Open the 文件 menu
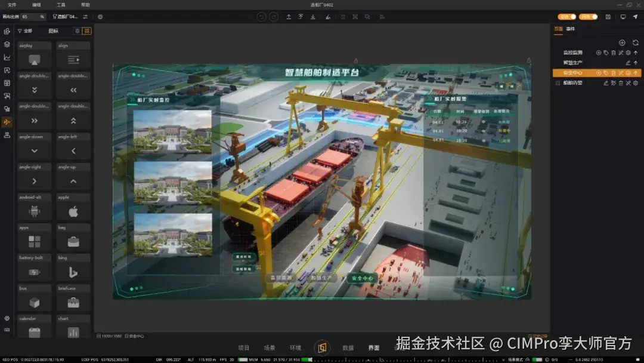644x363 pixels. (x=12, y=5)
